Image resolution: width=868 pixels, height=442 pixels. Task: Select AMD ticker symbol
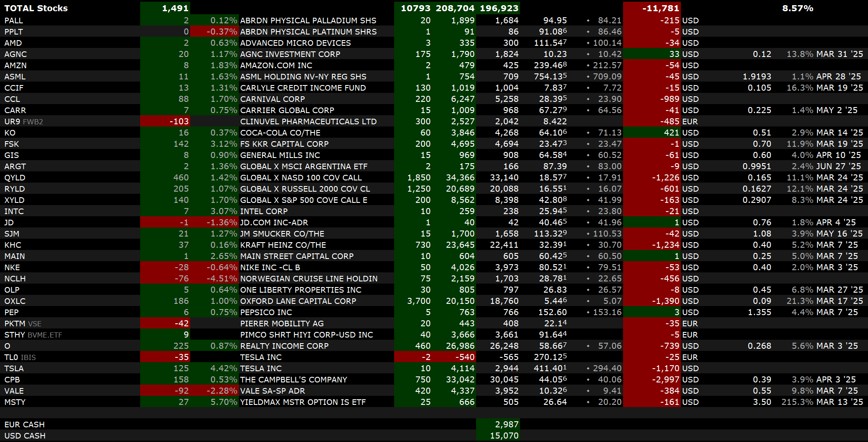coord(13,43)
